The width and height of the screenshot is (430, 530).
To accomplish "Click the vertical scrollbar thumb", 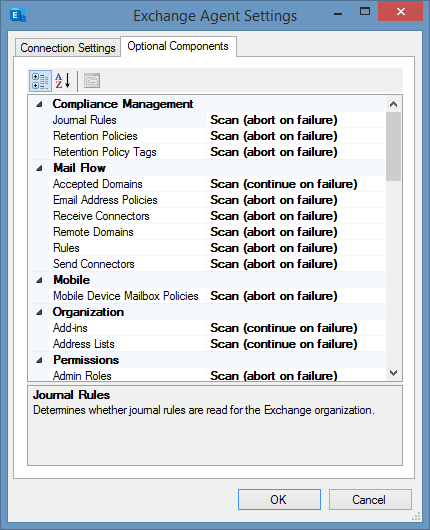I will (x=393, y=146).
